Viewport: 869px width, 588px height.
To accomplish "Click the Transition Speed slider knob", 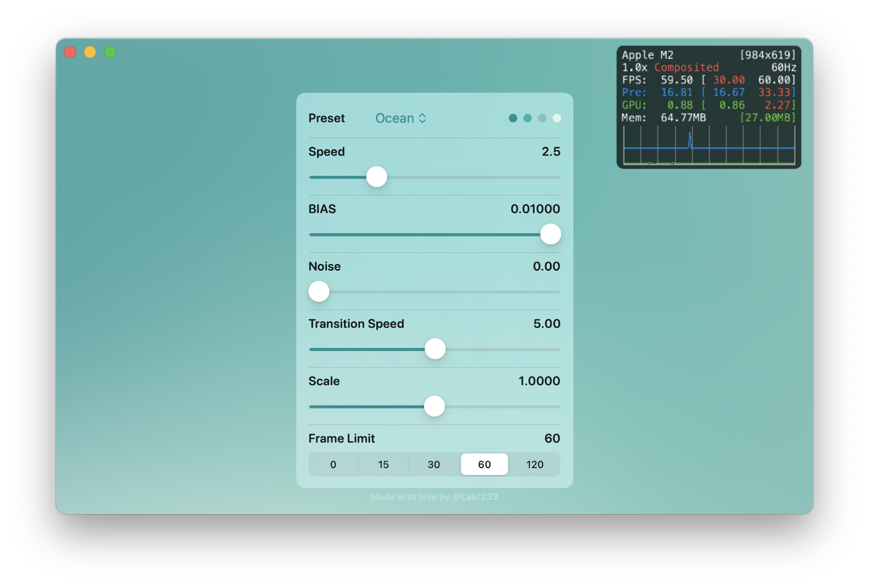I will tap(435, 349).
